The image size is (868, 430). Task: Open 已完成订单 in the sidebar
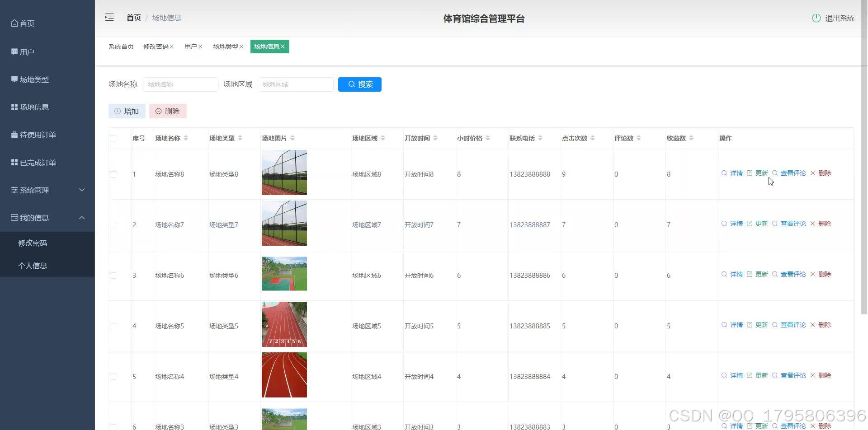pyautogui.click(x=47, y=163)
